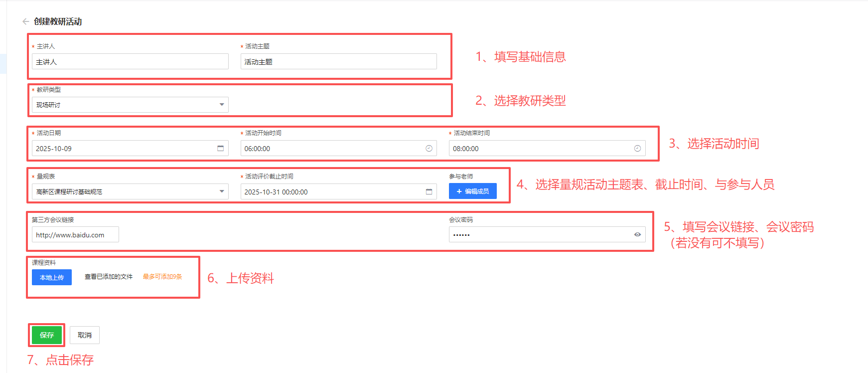Click the clock icon in 活动开始时间 field

[x=429, y=148]
